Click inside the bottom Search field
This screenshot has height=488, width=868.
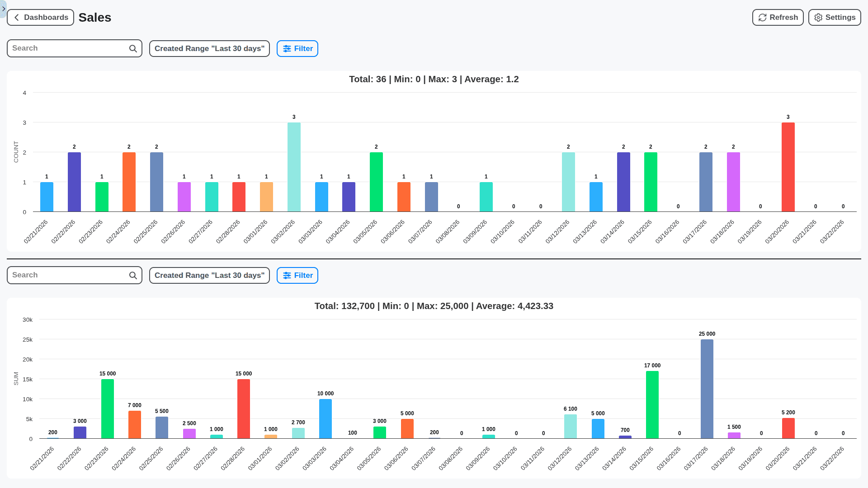68,275
